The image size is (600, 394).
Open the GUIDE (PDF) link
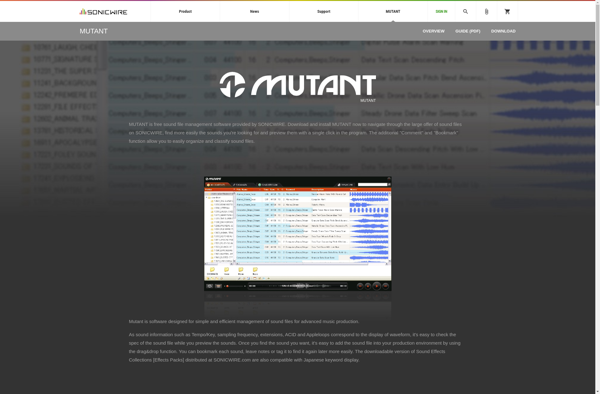click(468, 31)
